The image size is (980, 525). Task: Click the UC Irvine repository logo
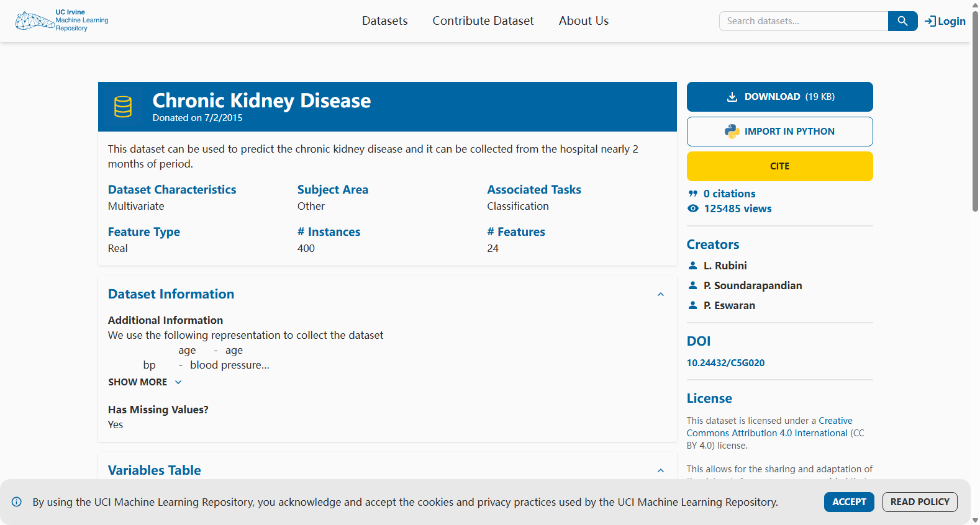point(61,20)
